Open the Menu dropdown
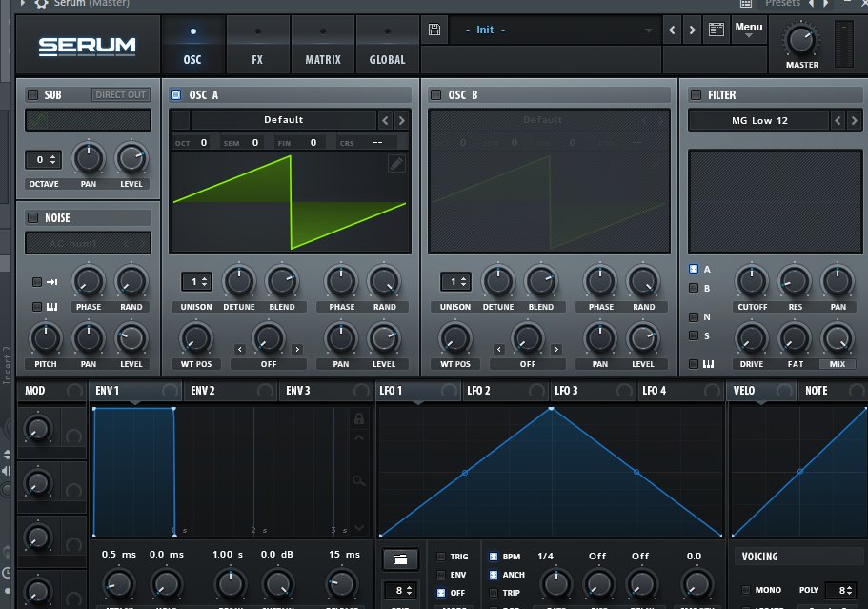Screen dimensions: 868x609 point(749,30)
